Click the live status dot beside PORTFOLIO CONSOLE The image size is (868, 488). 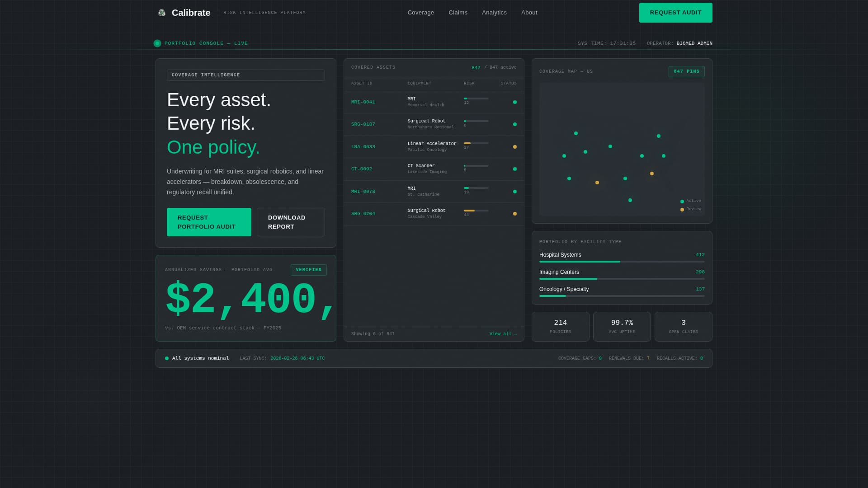pos(157,43)
